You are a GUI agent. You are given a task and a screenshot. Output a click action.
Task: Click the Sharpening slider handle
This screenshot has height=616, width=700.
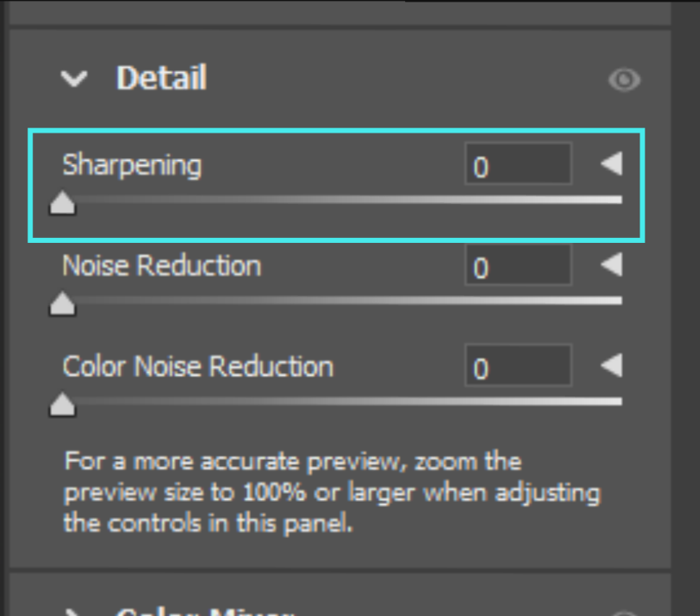(62, 204)
